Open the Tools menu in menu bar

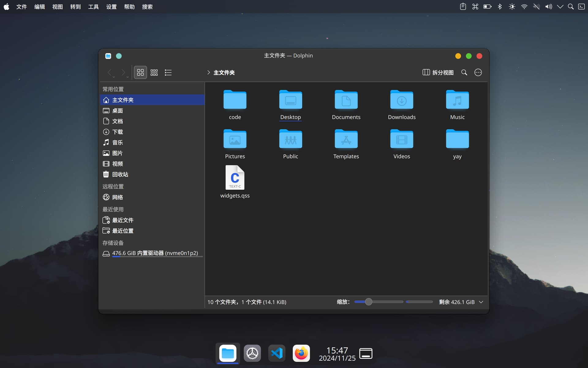pos(93,7)
